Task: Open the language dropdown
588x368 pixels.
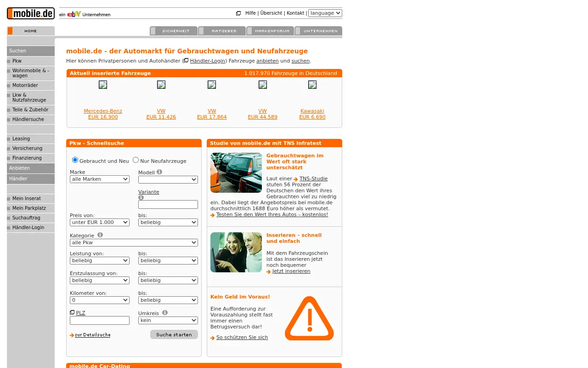Action: [325, 13]
